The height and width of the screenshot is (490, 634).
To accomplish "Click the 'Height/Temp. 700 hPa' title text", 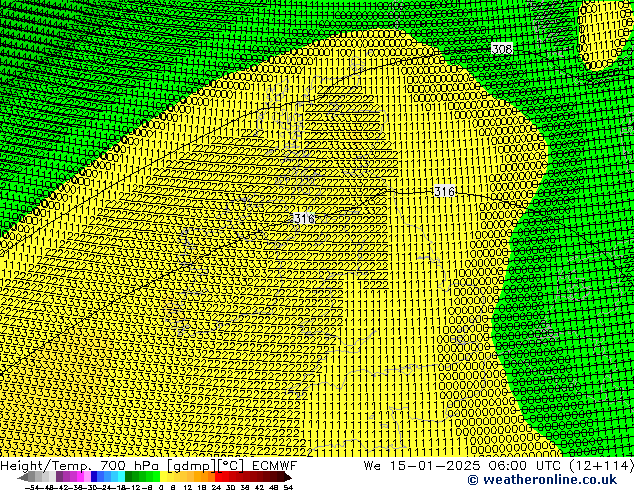I will (81, 466).
